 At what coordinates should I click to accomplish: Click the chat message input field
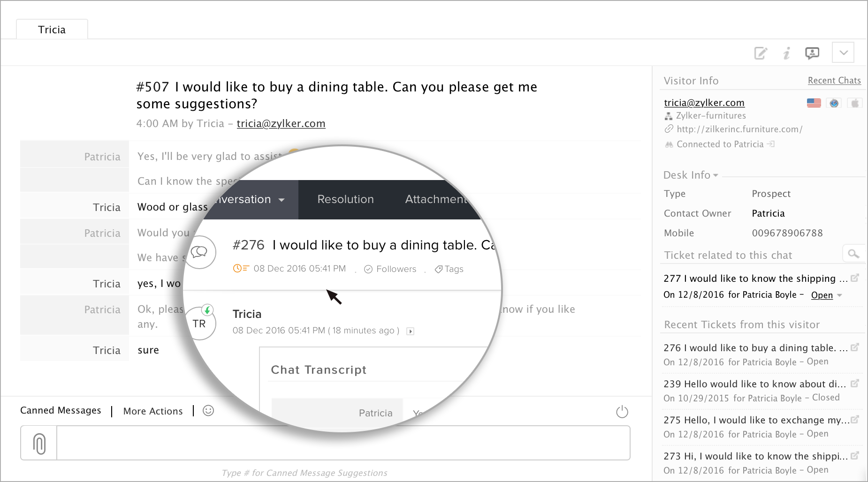point(343,443)
